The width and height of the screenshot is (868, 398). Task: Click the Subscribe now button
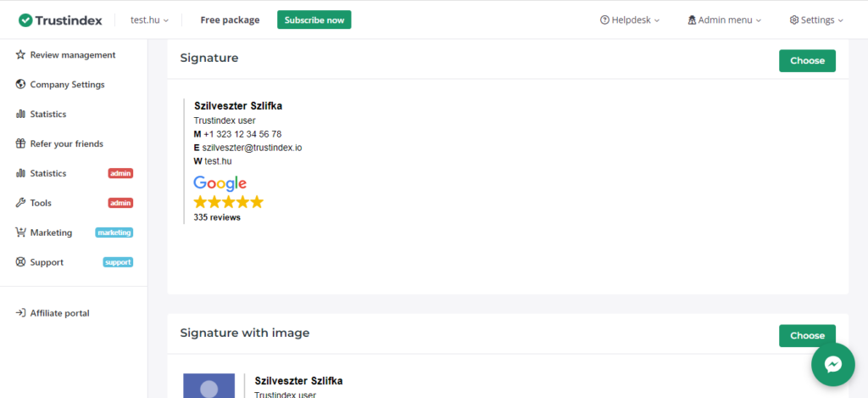click(314, 20)
